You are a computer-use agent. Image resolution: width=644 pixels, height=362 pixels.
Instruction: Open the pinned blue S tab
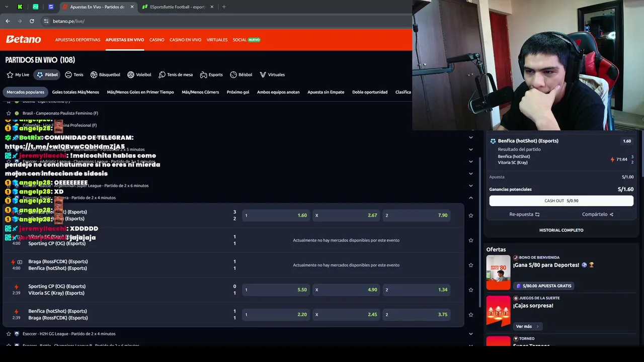[51, 7]
